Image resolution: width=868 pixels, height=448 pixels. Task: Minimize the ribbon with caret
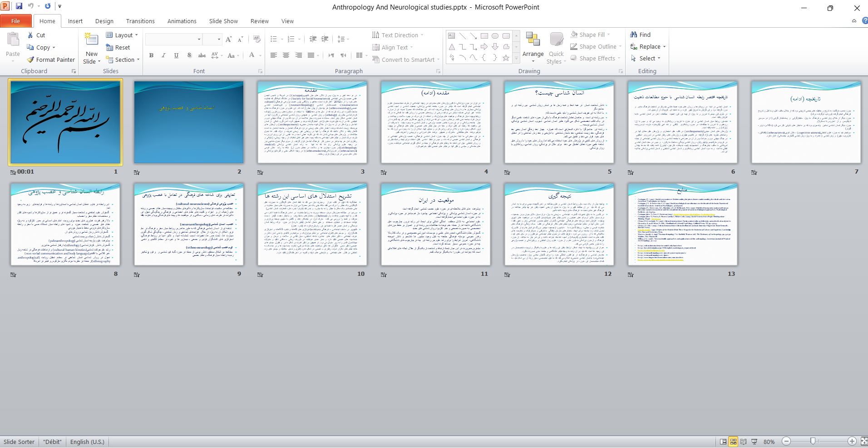pyautogui.click(x=854, y=21)
